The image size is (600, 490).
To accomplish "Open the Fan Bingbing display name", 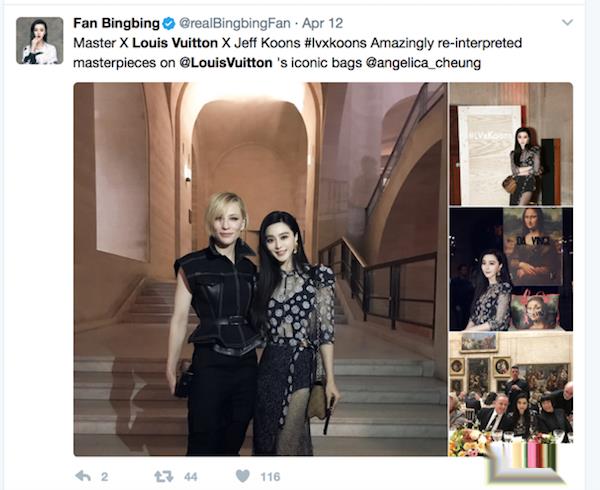I will 116,23.
